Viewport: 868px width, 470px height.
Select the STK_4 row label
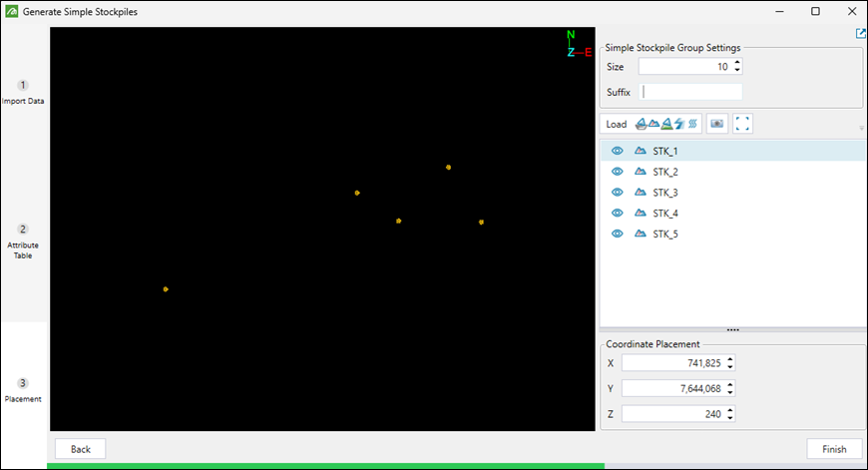(x=664, y=214)
